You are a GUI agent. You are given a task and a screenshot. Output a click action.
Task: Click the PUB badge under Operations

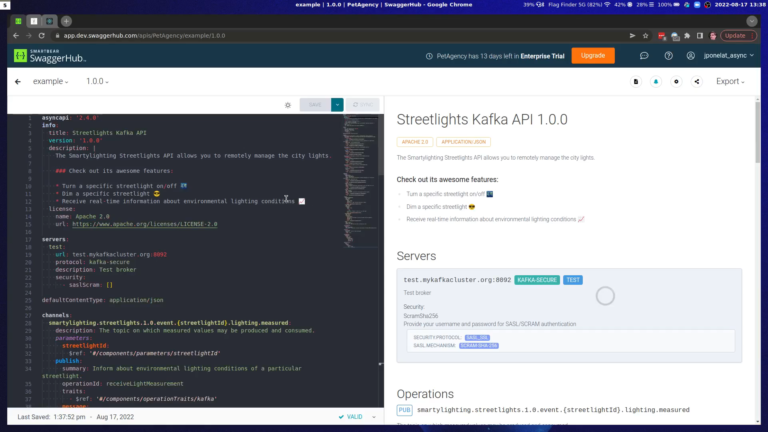405,410
